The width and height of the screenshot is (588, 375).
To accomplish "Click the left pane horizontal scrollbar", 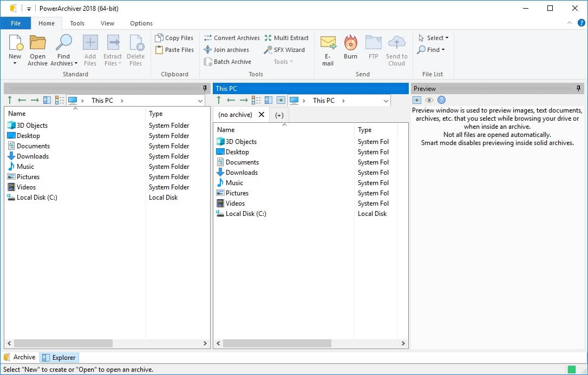I will coord(63,343).
